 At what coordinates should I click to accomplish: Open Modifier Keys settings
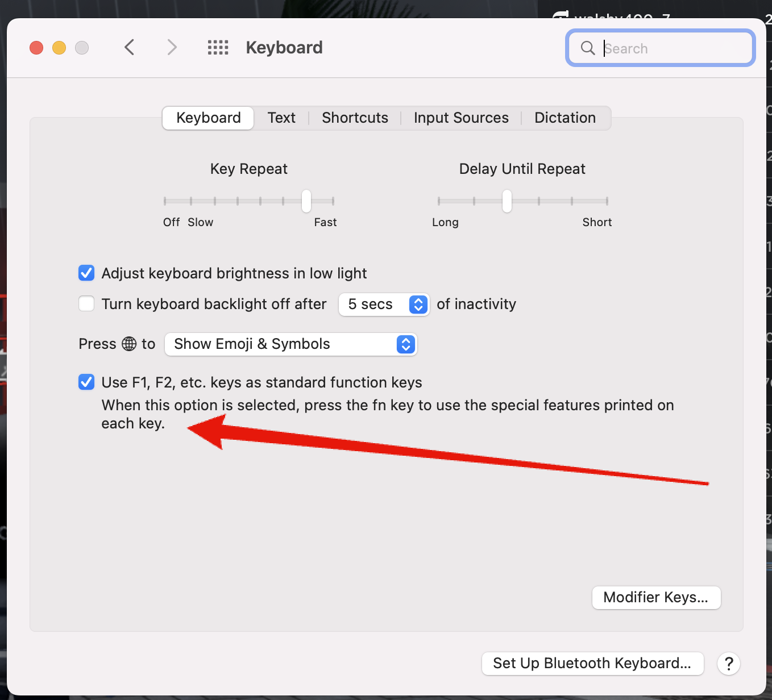pyautogui.click(x=656, y=598)
